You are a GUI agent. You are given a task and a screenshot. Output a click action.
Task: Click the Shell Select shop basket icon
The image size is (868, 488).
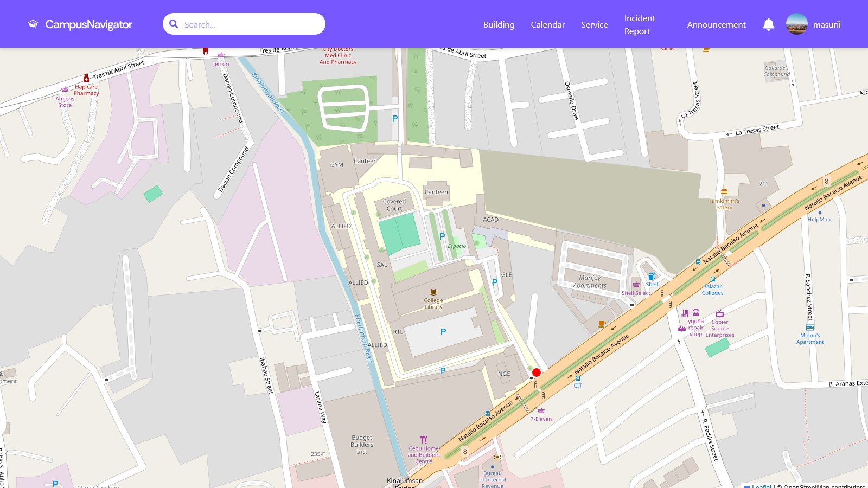pyautogui.click(x=636, y=285)
